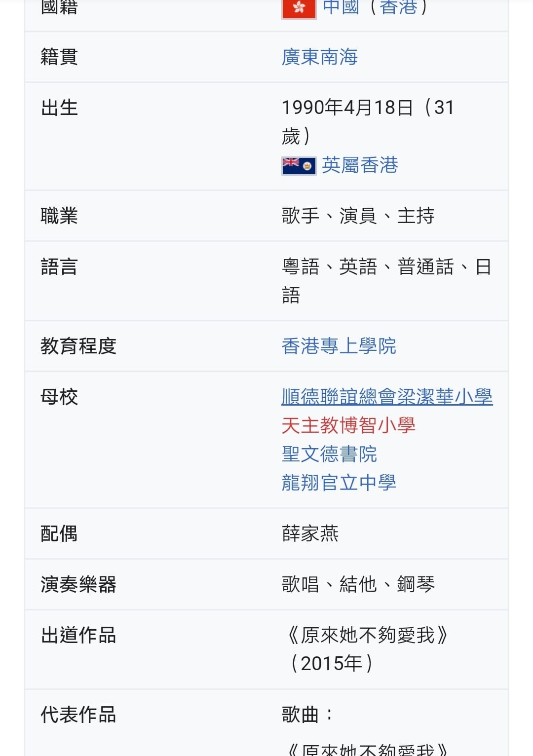The width and height of the screenshot is (533, 756).
Task: Open the 順德聯誼總會梁潔華小學 link
Action: [x=387, y=397]
